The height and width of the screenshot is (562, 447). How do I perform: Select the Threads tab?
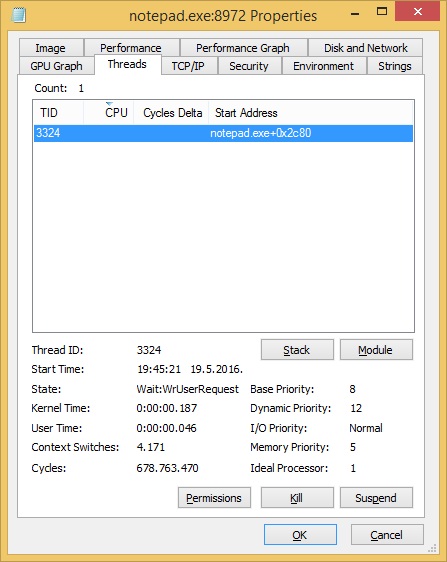(127, 65)
